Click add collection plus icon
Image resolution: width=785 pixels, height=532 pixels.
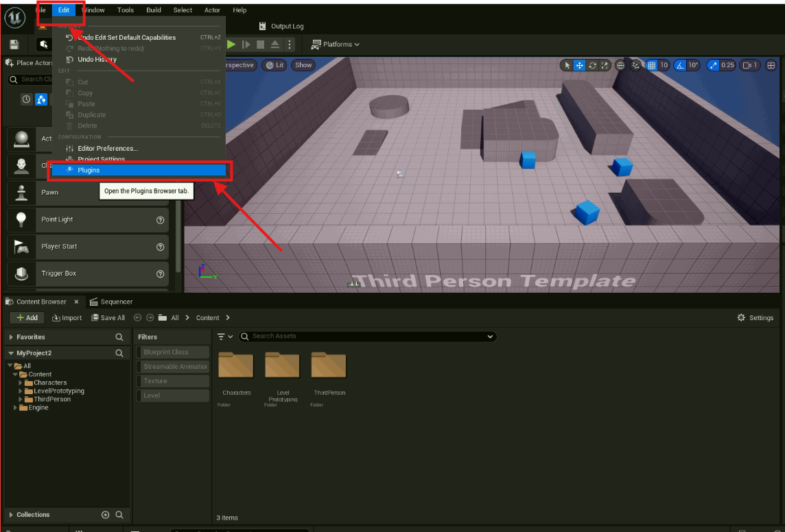(106, 515)
